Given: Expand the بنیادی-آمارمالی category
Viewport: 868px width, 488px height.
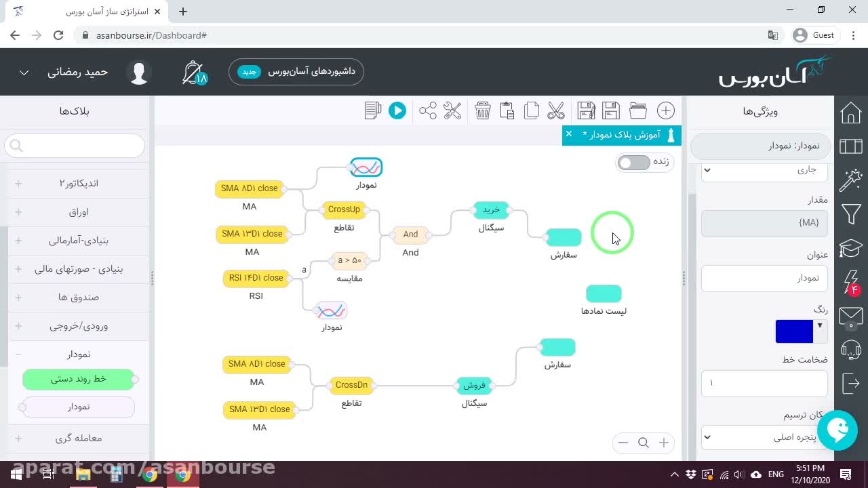Looking at the screenshot, I should tap(79, 240).
